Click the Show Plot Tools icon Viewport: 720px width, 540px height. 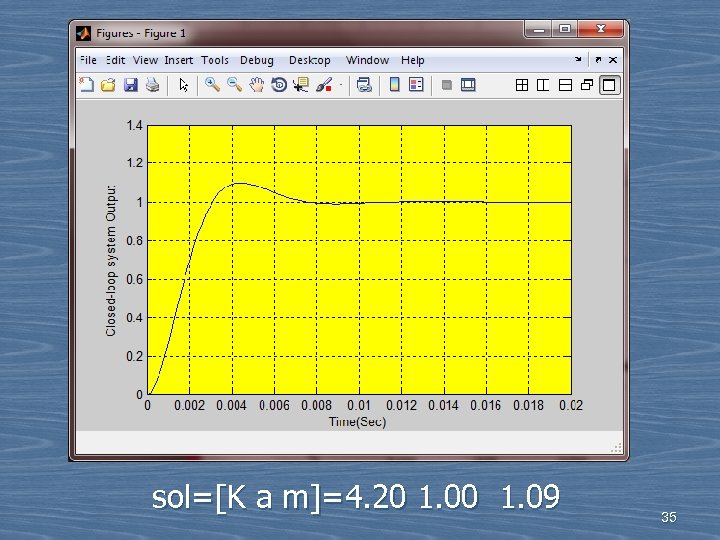click(468, 84)
